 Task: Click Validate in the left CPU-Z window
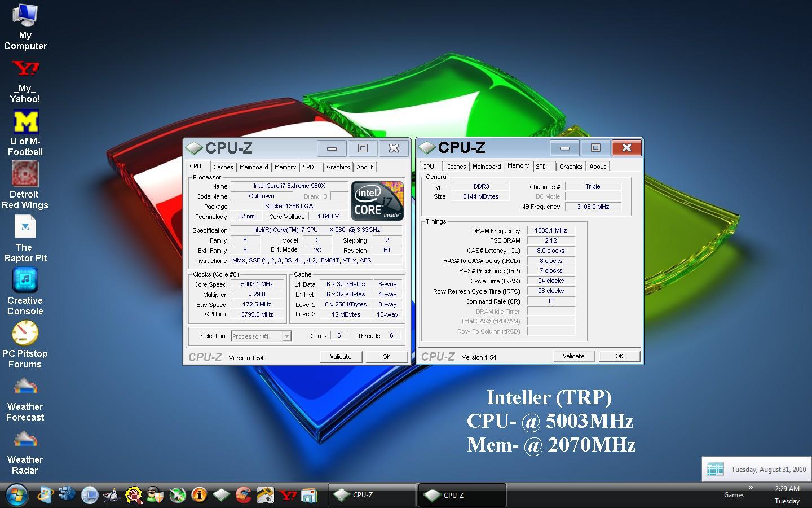[341, 357]
